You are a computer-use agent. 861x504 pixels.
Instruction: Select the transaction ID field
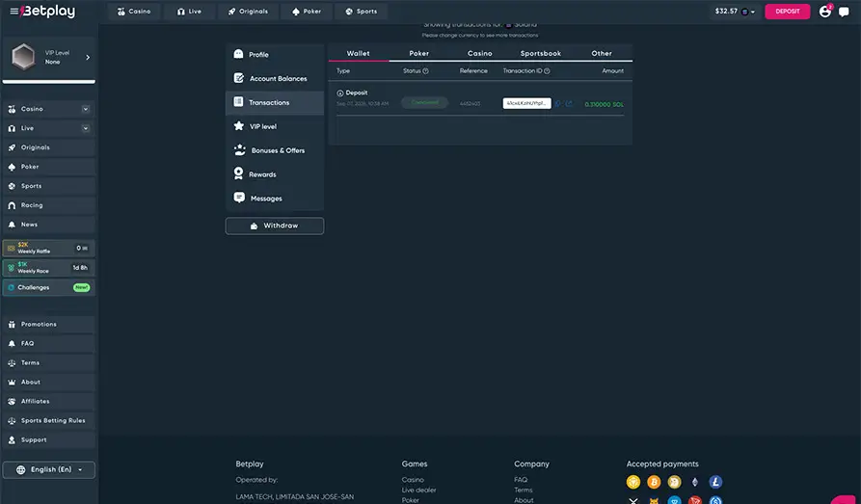[527, 103]
